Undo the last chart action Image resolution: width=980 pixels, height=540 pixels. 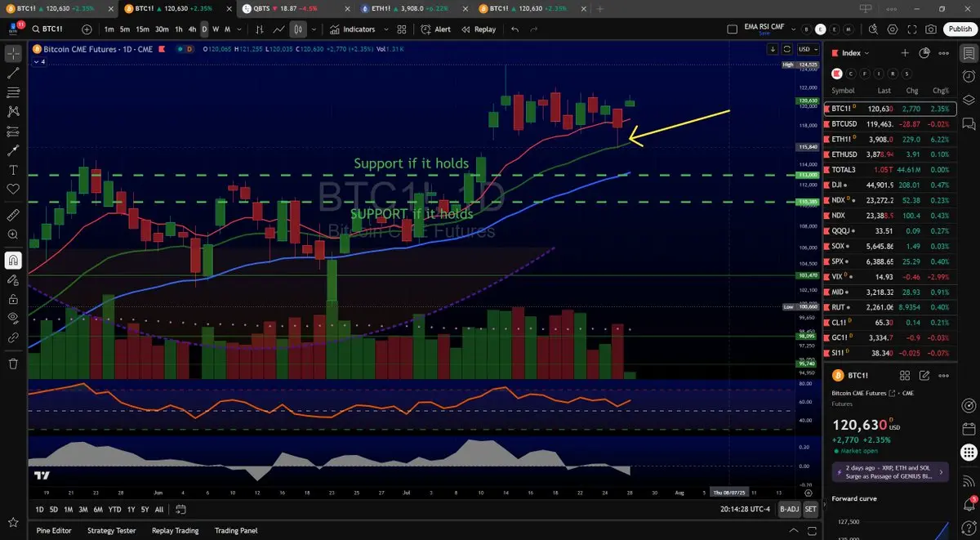[514, 29]
